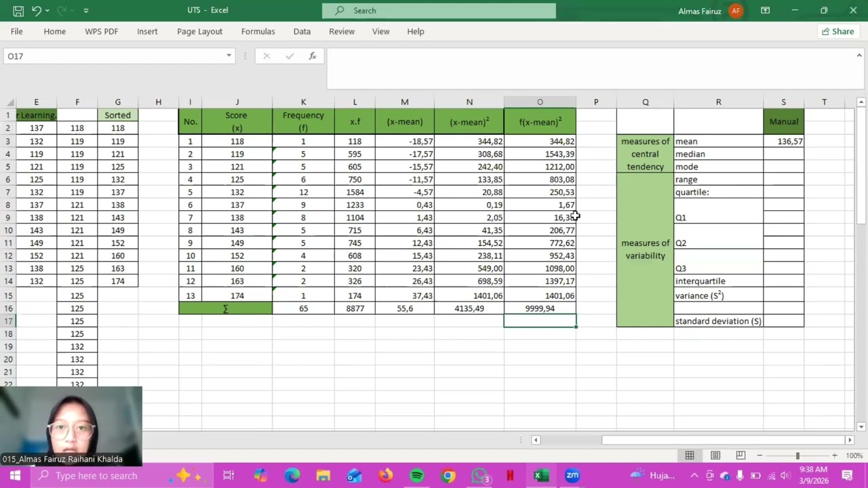Switch to the Review tab

[x=342, y=31]
